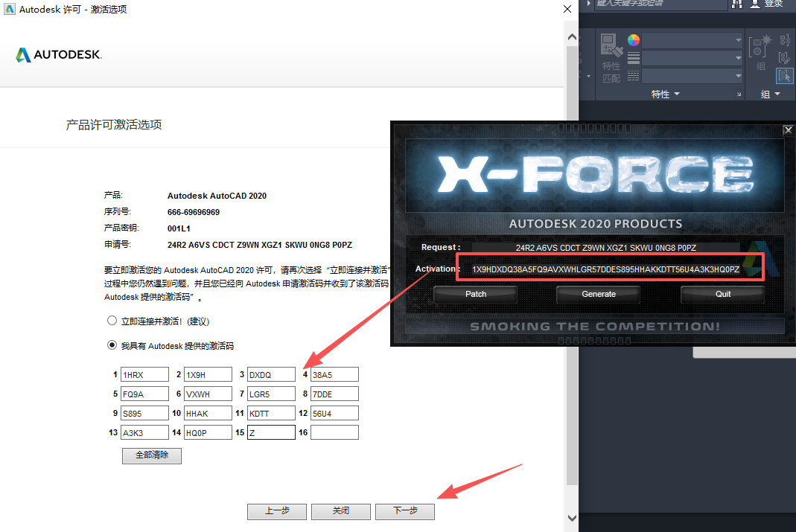Click product name Autodesk AutoCAD 2020

point(217,196)
